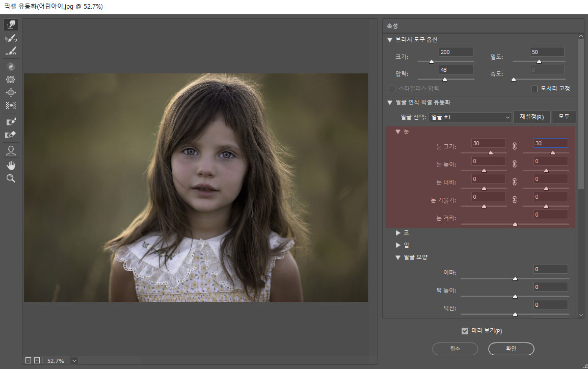This screenshot has width=588, height=369.
Task: Click the brush 크기 input field
Action: coord(456,52)
